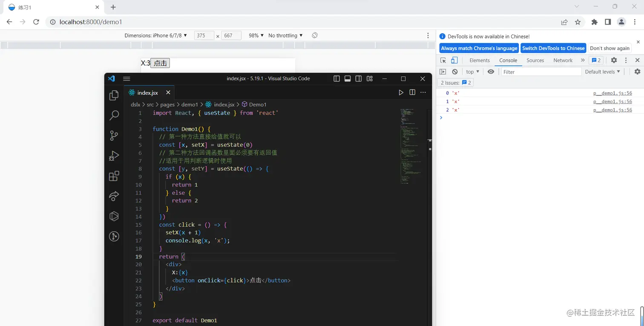Bookmark this page with the star icon
This screenshot has height=326, width=644.
point(578,22)
